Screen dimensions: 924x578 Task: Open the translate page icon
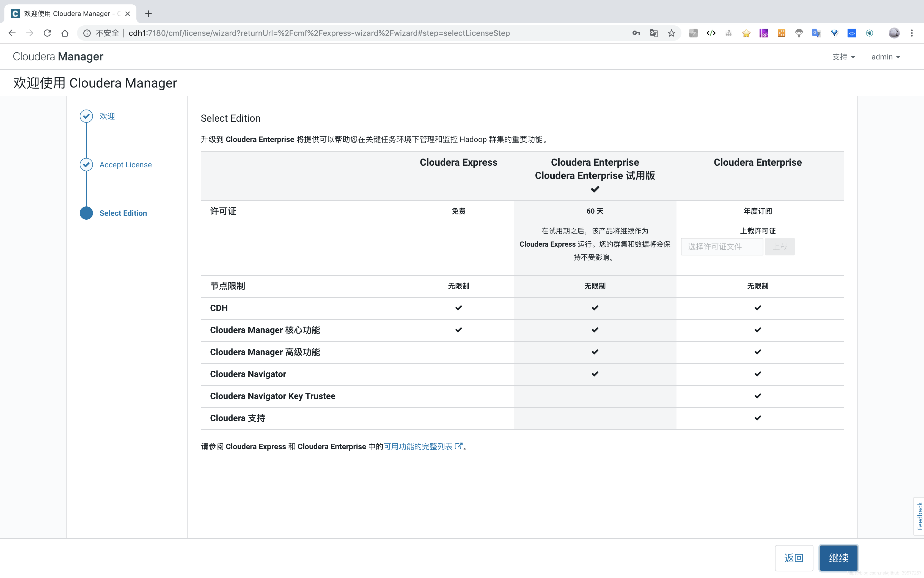click(x=654, y=33)
